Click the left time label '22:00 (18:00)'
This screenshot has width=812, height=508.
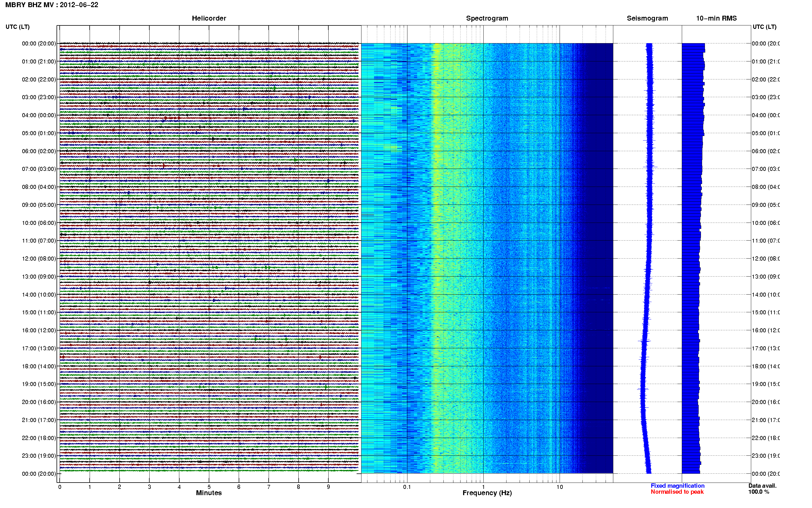pos(39,438)
